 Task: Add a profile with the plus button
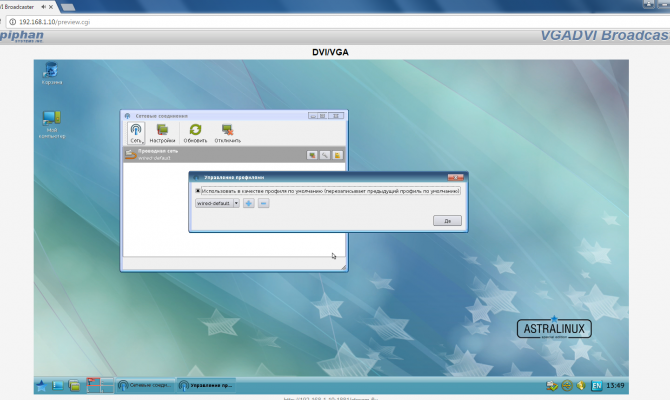point(249,203)
